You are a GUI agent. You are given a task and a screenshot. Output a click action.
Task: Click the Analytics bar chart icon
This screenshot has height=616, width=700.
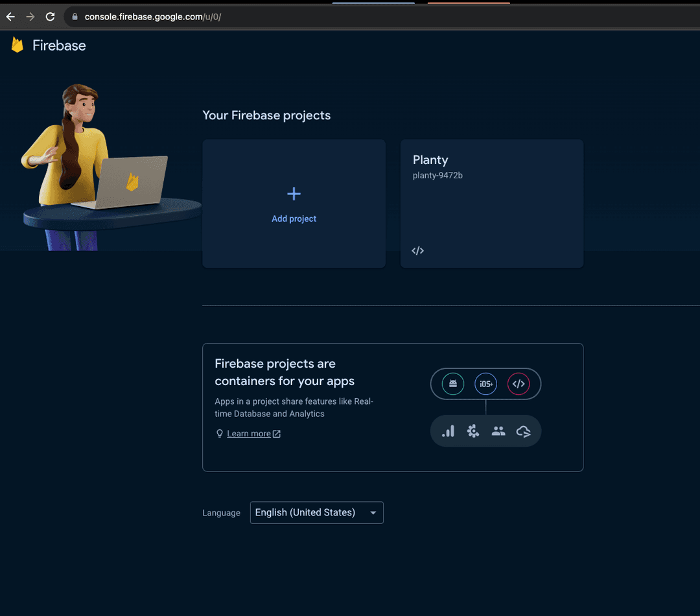click(449, 431)
